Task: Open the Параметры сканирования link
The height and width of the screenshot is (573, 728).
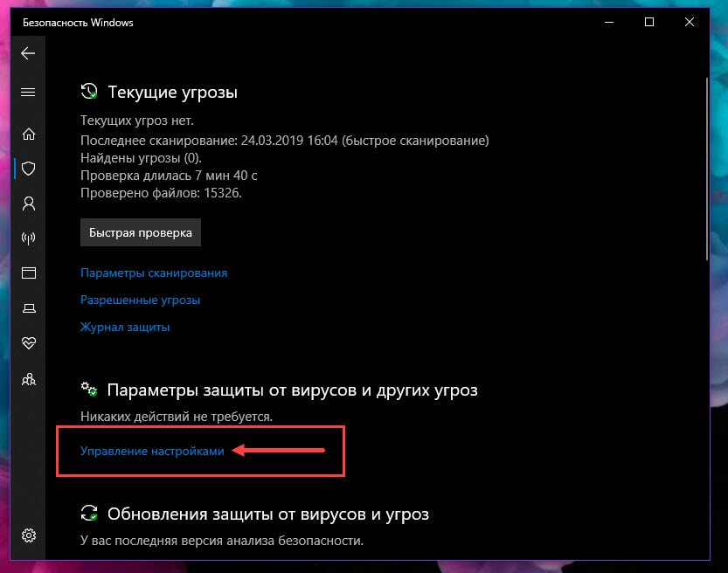Action: pos(154,273)
